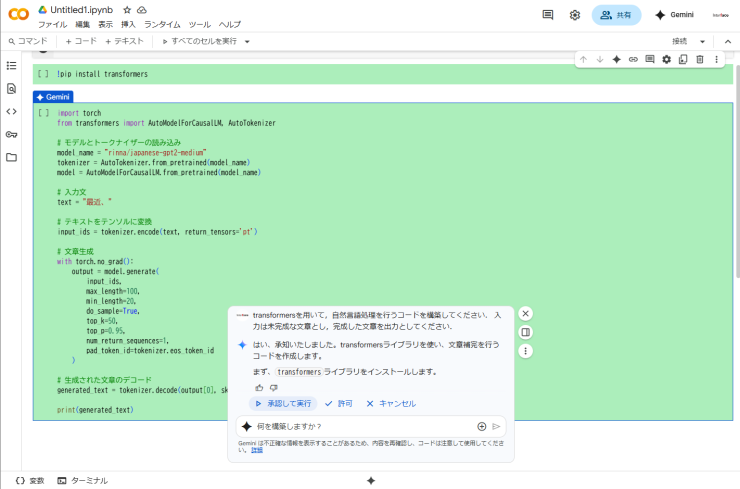The image size is (740, 489).
Task: Move the cell up with arrow icon
Action: tap(583, 59)
